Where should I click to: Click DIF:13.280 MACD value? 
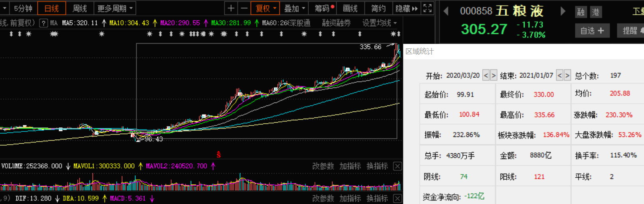33,198
